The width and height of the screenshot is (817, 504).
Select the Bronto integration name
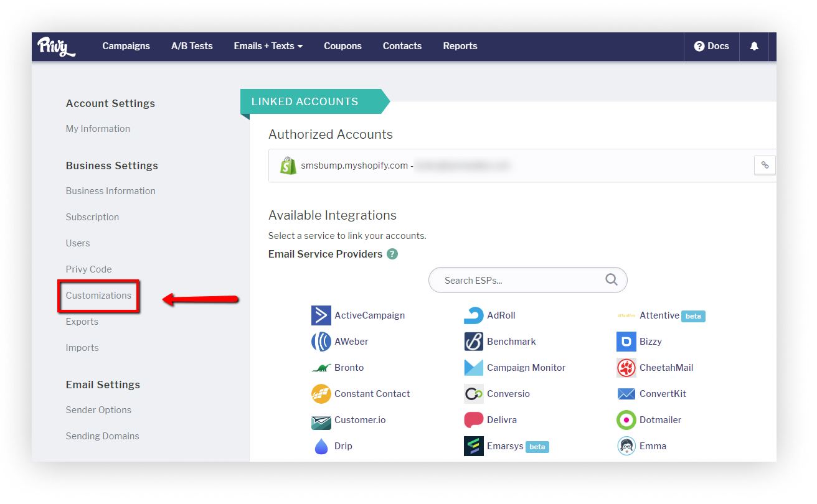[x=349, y=368]
